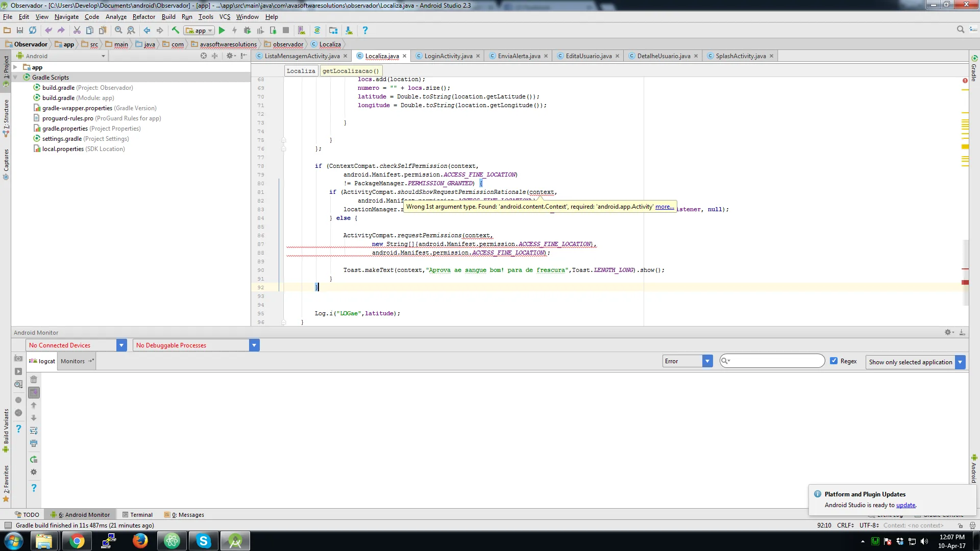The height and width of the screenshot is (551, 980).
Task: Click Save All floppy disk icon
Action: tap(20, 31)
